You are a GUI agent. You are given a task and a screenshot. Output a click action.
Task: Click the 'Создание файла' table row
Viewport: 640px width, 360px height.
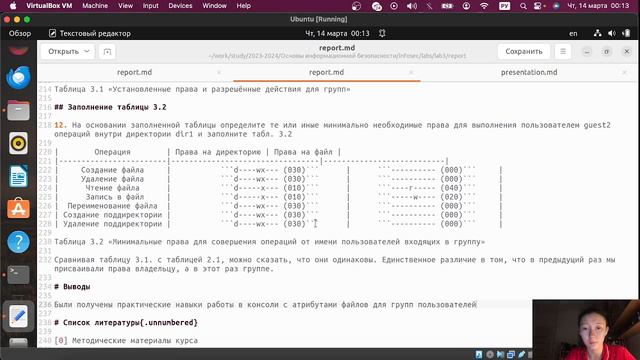(x=278, y=170)
